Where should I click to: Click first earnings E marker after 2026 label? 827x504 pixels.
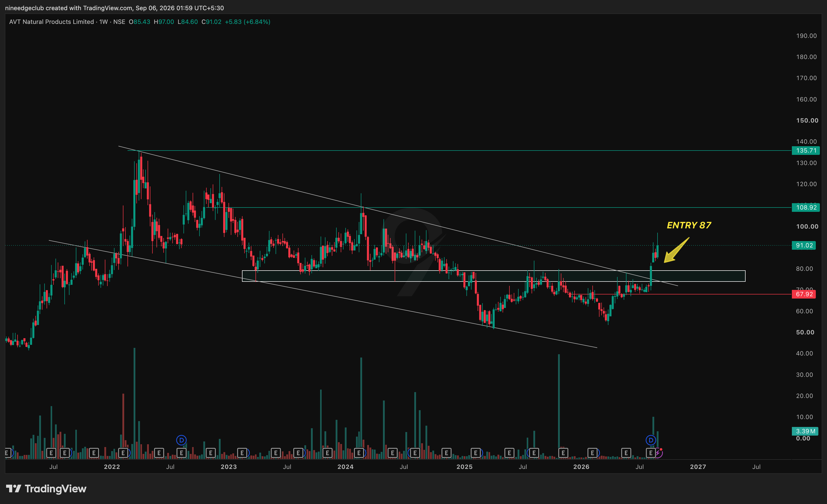click(x=592, y=453)
